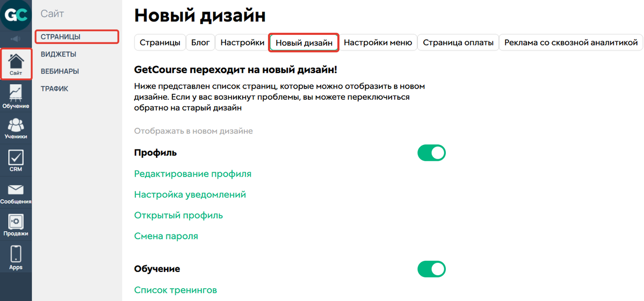Click the Сайт heading in the side panel
The height and width of the screenshot is (301, 644).
(x=52, y=14)
